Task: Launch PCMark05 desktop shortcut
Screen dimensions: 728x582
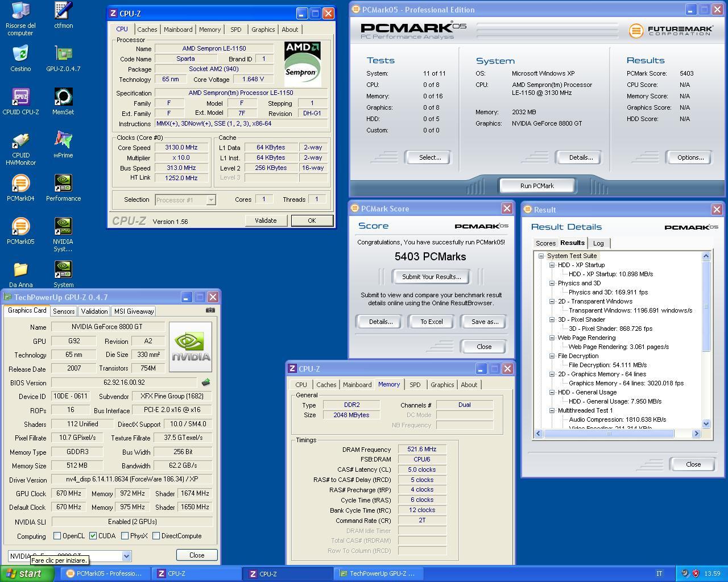Action: coord(20,231)
